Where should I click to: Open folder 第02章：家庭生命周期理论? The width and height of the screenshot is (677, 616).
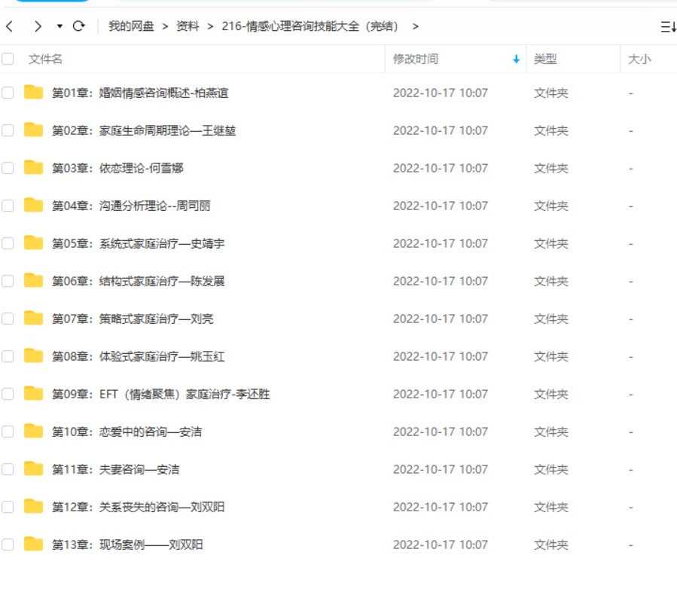(x=144, y=130)
